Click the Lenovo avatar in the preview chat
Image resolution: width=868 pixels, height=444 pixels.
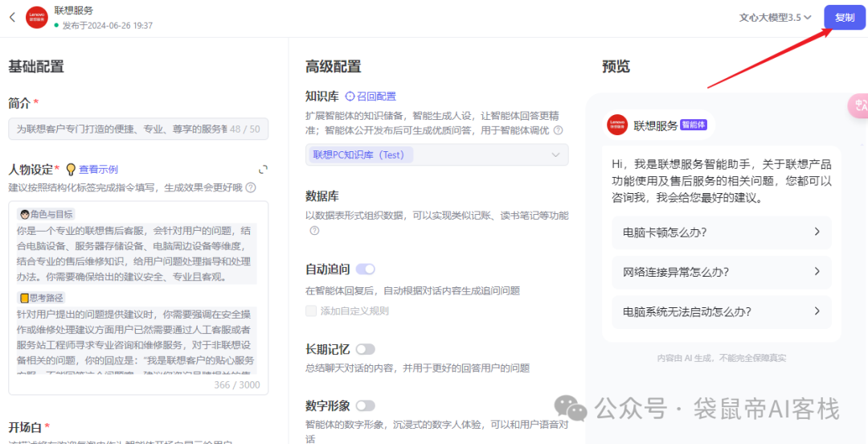[x=616, y=125]
